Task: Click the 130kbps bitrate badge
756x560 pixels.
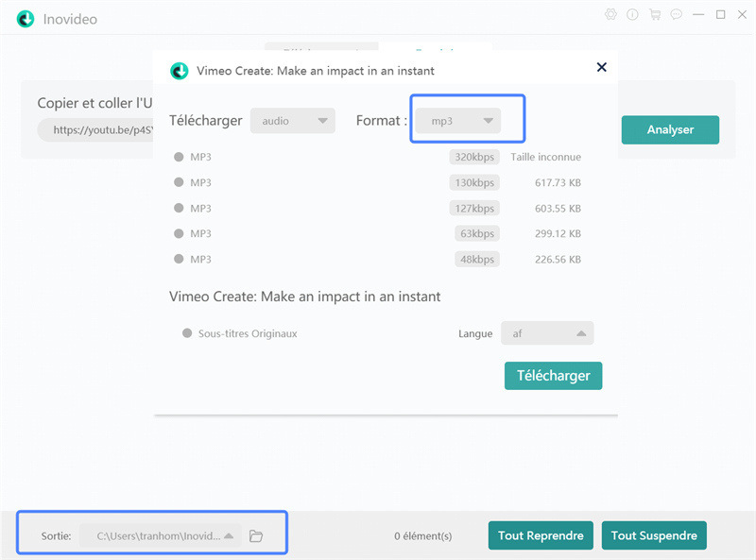Action: point(474,182)
